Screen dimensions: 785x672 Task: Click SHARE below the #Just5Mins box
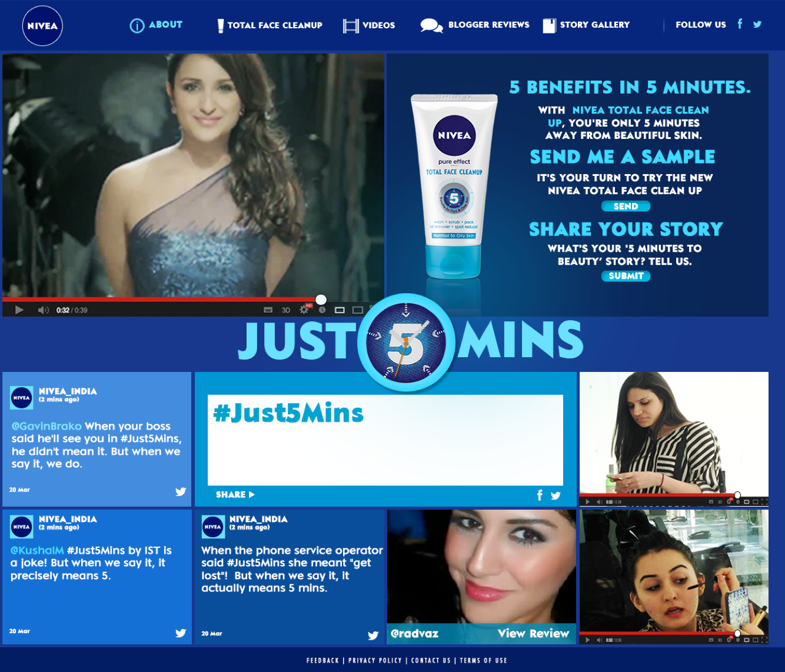235,494
